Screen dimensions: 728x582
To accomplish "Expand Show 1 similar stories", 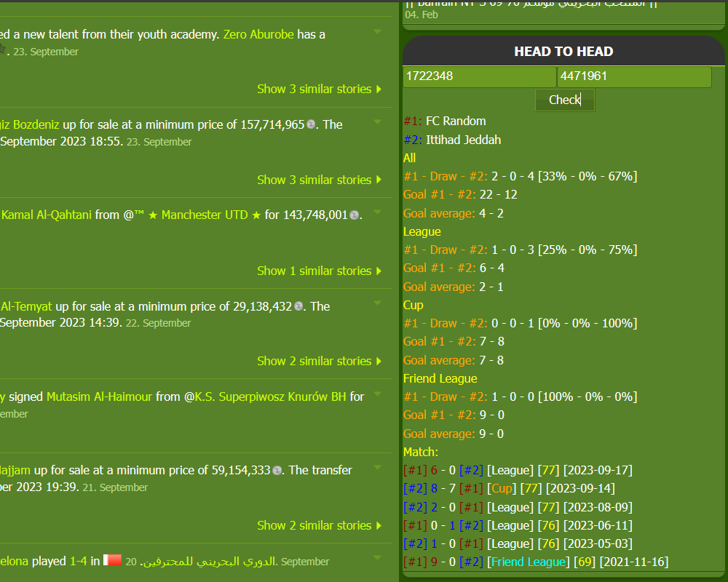I will pos(319,271).
